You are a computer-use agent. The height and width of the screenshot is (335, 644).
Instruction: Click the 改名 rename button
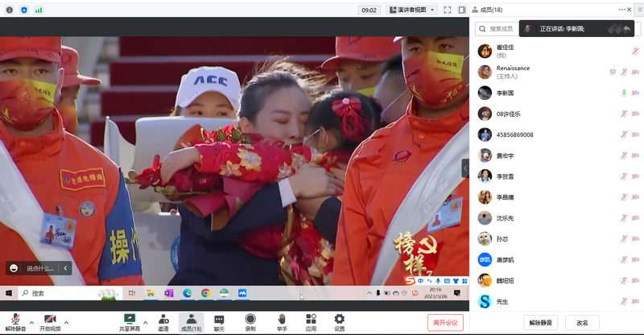pos(582,322)
